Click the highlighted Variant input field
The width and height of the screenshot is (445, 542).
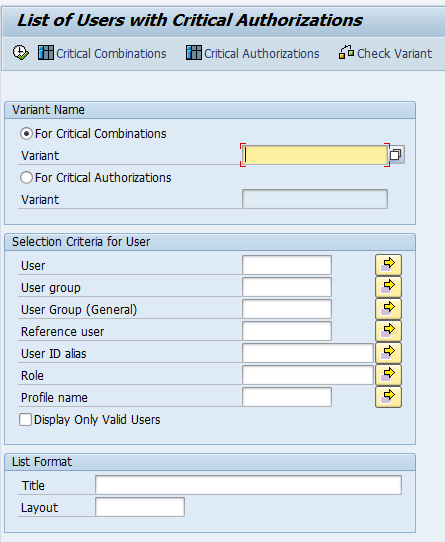coord(315,155)
